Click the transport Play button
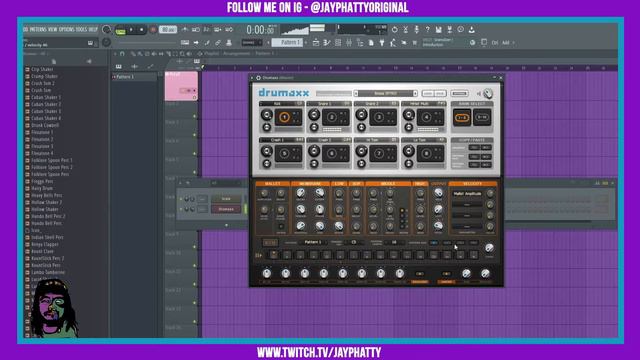The width and height of the screenshot is (640, 360). [x=131, y=30]
